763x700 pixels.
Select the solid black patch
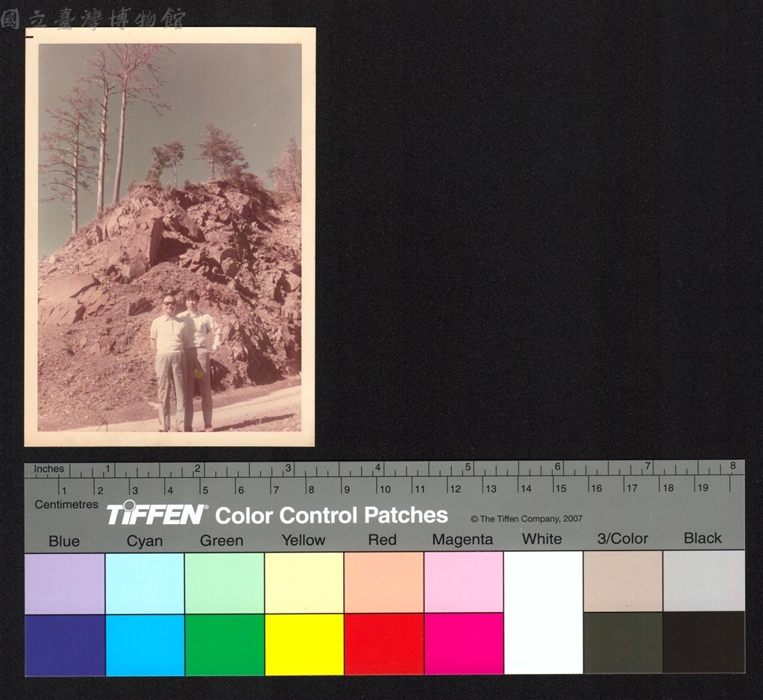[703, 642]
